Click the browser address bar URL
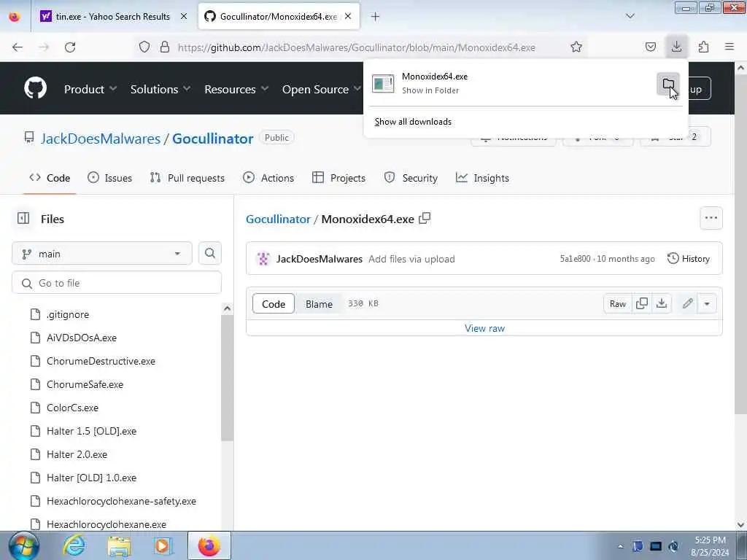 356,47
